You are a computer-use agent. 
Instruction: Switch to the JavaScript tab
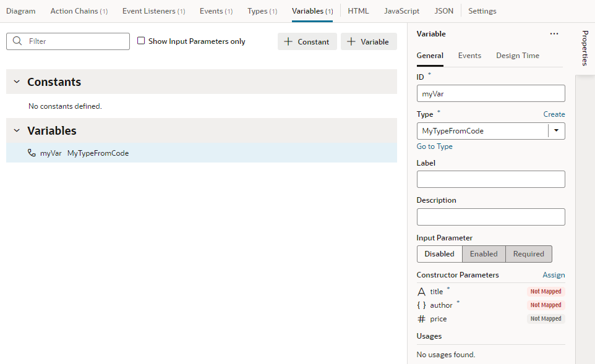[x=401, y=11]
